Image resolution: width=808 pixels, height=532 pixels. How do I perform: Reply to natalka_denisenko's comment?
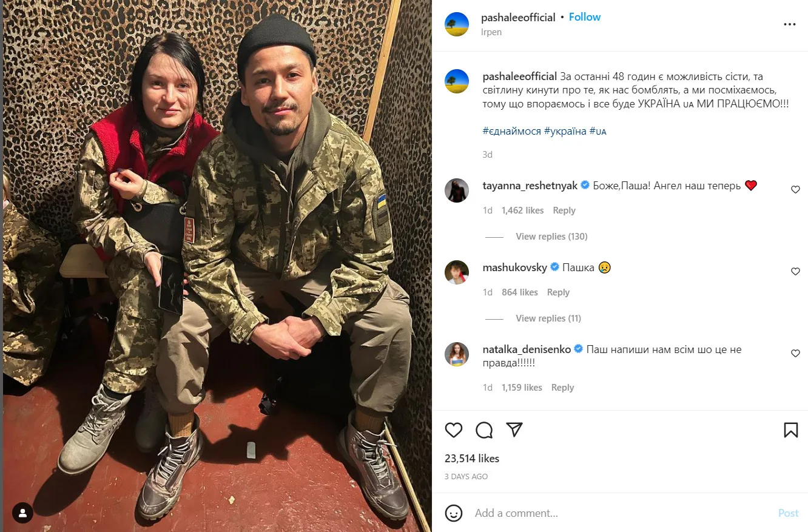click(x=562, y=388)
